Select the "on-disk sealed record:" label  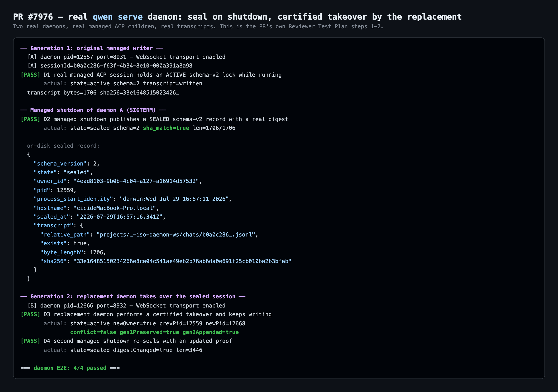coord(63,146)
